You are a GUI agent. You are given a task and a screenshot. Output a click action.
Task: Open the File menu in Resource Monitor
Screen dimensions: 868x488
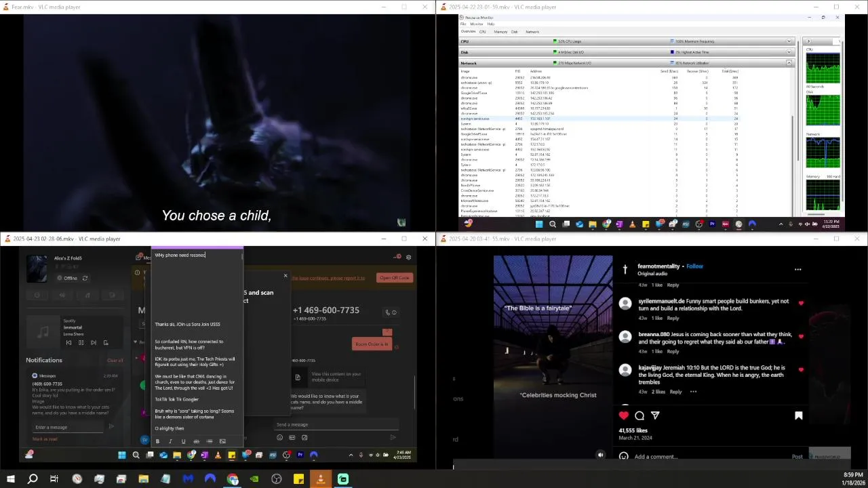coord(464,24)
